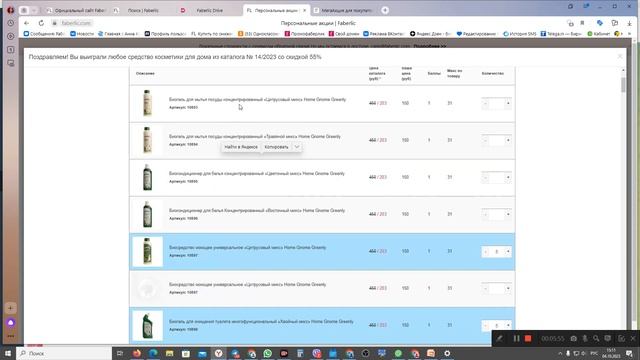Increase quantity for «Травяной микс» dishwashing biogel
This screenshot has height=360, width=640.
pyautogui.click(x=508, y=140)
